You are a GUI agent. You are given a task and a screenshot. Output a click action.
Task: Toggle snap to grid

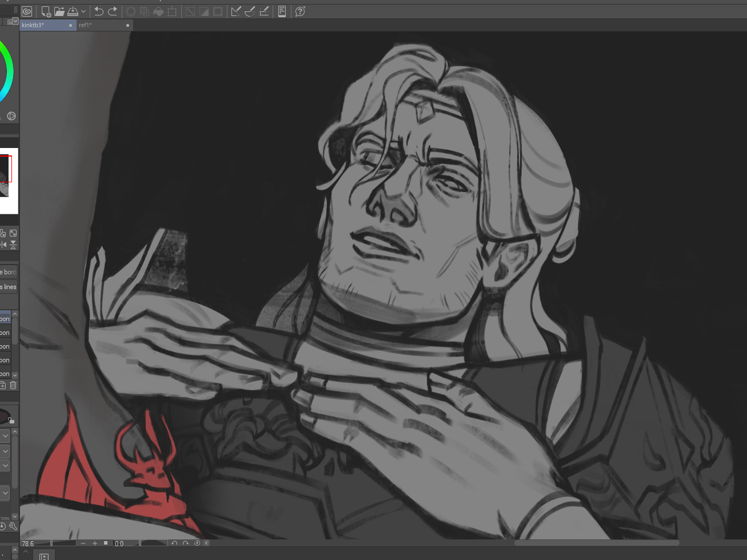tap(264, 11)
